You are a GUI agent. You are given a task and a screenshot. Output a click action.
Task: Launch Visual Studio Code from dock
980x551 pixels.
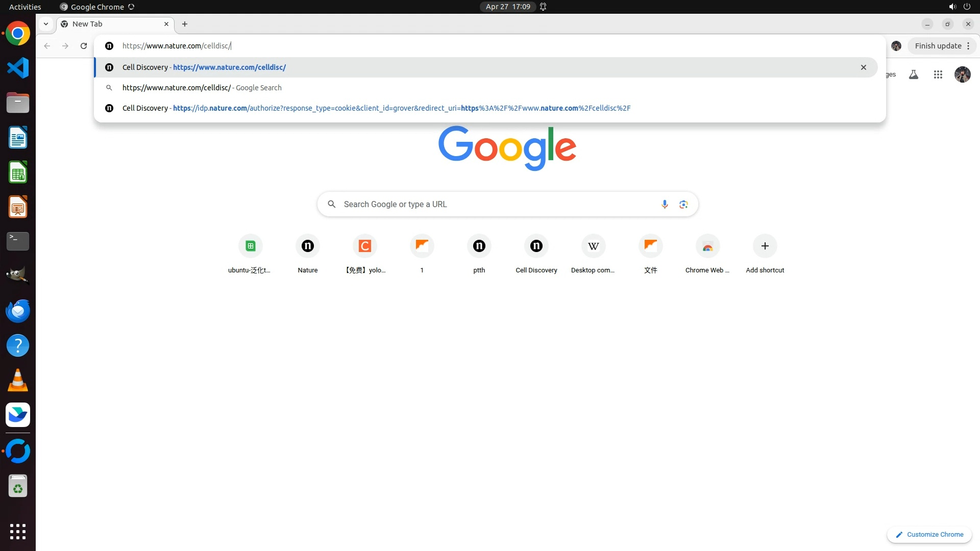click(18, 68)
